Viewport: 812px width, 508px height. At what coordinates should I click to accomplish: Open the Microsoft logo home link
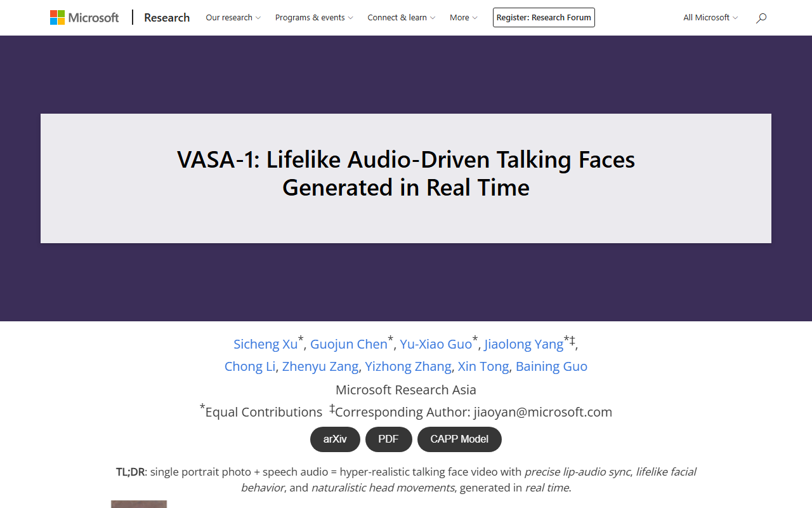[84, 18]
